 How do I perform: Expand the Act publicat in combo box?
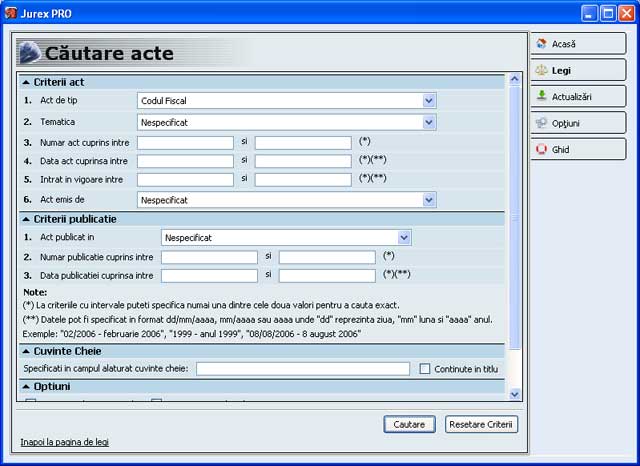286,237
